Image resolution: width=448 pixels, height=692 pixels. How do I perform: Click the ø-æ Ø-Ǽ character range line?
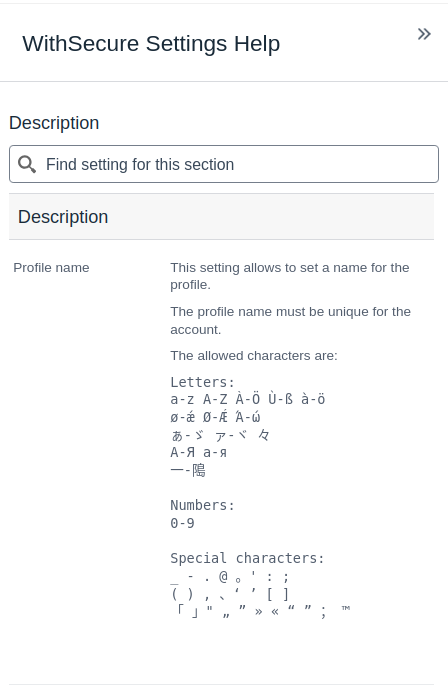pyautogui.click(x=215, y=417)
